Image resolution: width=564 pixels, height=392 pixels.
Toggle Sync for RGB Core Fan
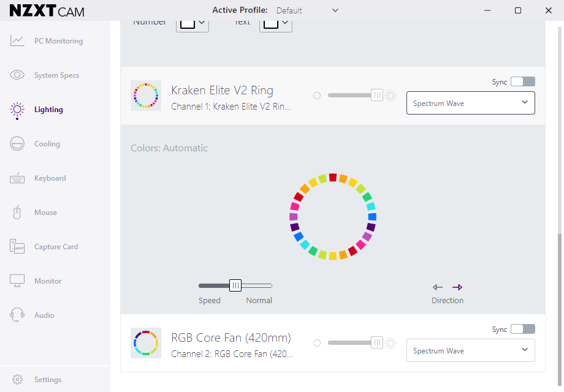tap(523, 329)
